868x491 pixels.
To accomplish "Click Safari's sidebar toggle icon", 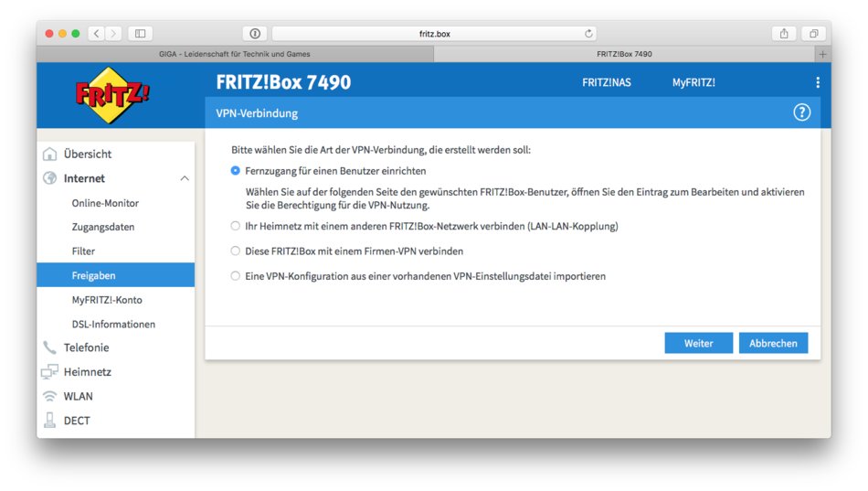I will 140,34.
